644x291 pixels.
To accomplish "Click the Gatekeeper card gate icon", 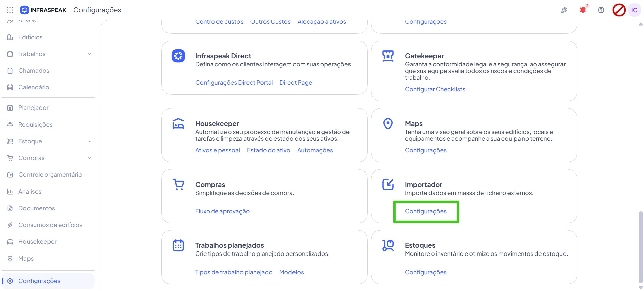I will point(388,56).
